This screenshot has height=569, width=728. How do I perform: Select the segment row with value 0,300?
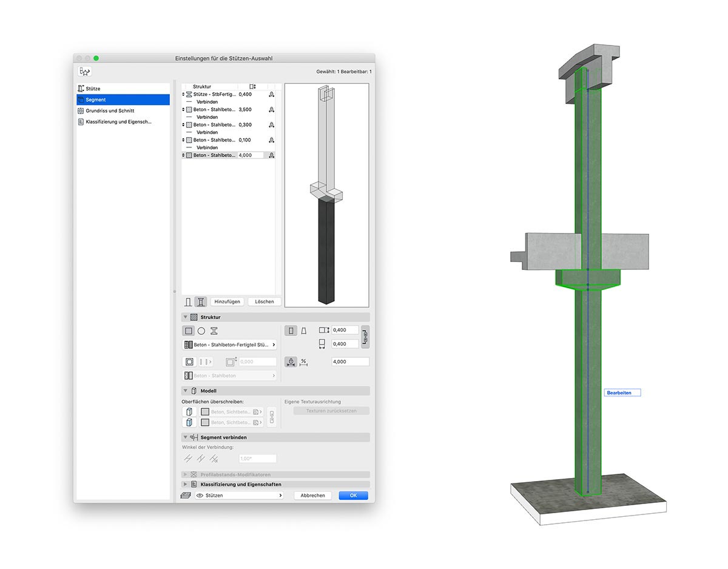click(228, 125)
